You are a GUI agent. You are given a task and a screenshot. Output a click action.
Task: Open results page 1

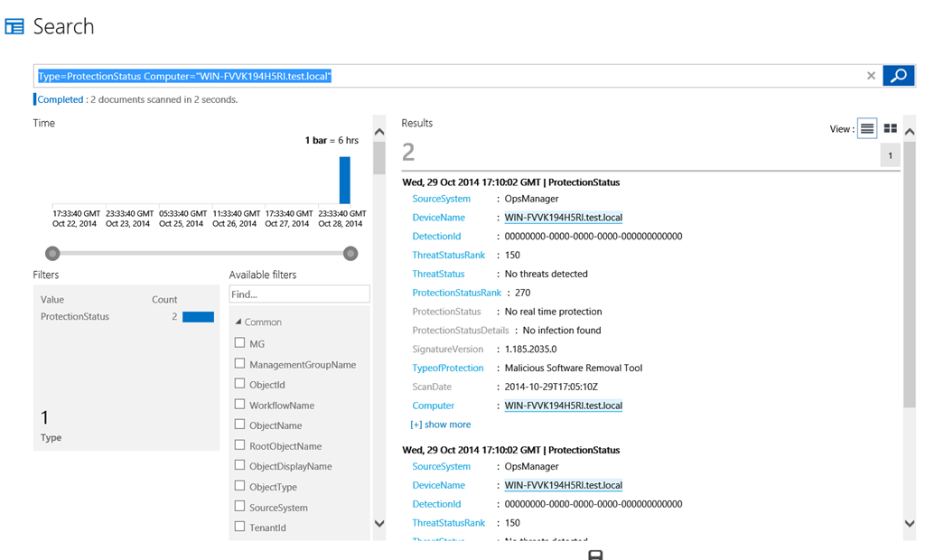pos(890,156)
